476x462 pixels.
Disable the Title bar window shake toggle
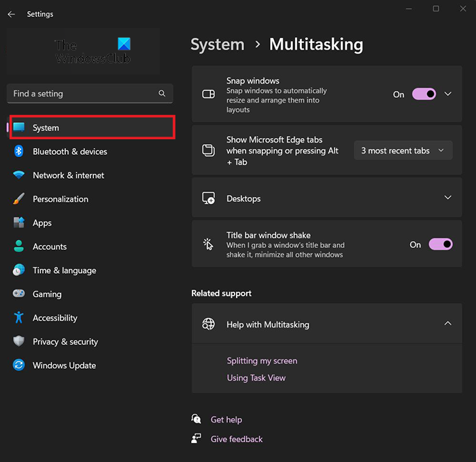click(441, 244)
